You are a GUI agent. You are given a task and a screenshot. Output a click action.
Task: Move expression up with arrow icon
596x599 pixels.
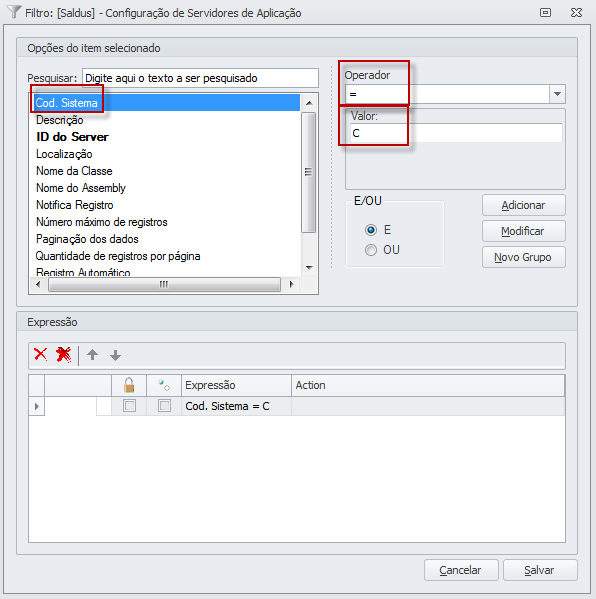(92, 355)
